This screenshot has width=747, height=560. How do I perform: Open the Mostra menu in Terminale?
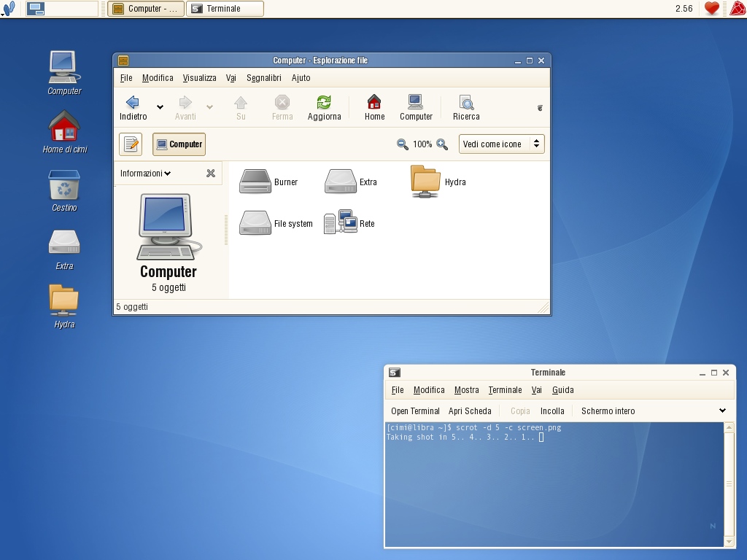466,390
